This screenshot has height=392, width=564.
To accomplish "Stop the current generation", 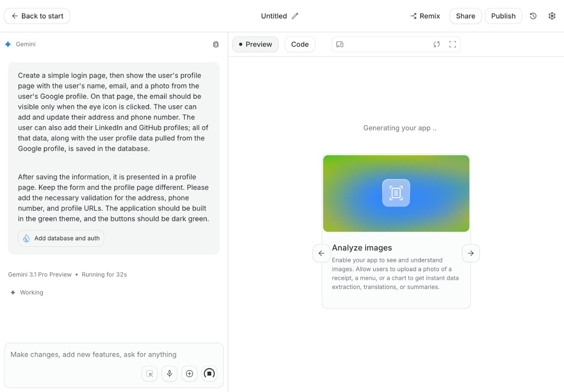I will (x=209, y=374).
